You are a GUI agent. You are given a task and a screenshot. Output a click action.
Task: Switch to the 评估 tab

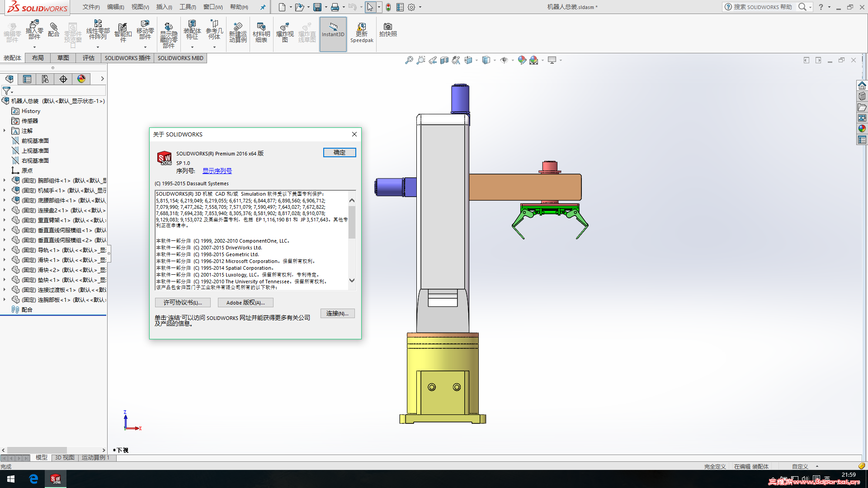pos(88,58)
